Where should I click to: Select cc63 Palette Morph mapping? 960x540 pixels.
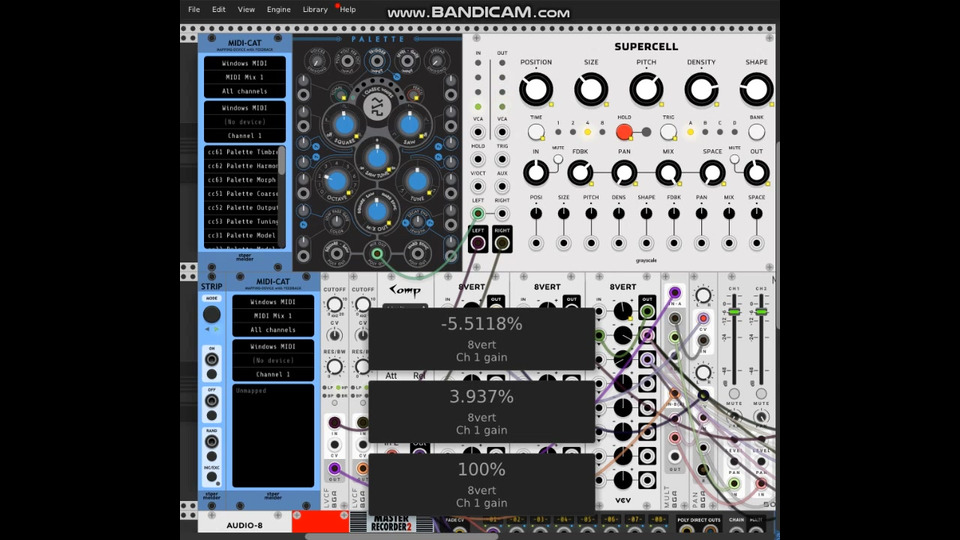point(242,180)
